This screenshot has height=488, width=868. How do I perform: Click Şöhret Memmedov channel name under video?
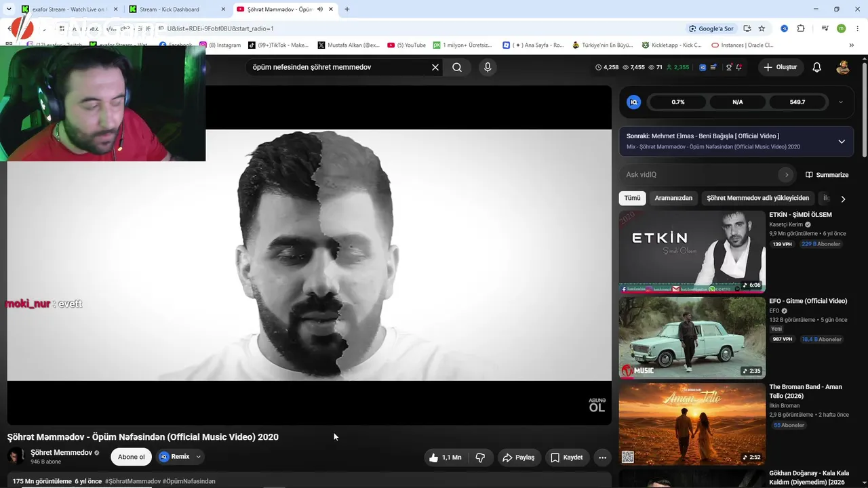61,453
